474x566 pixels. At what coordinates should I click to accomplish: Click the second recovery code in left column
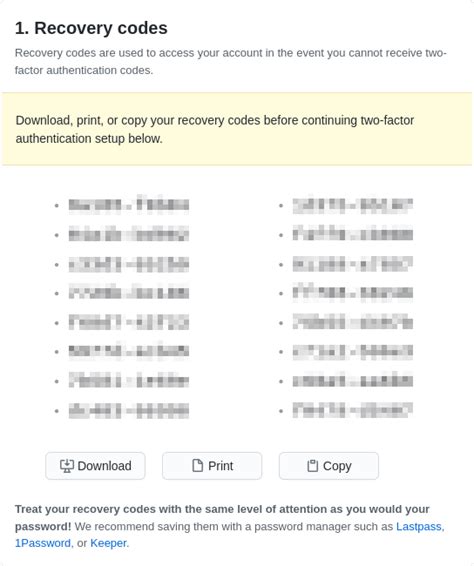(129, 234)
